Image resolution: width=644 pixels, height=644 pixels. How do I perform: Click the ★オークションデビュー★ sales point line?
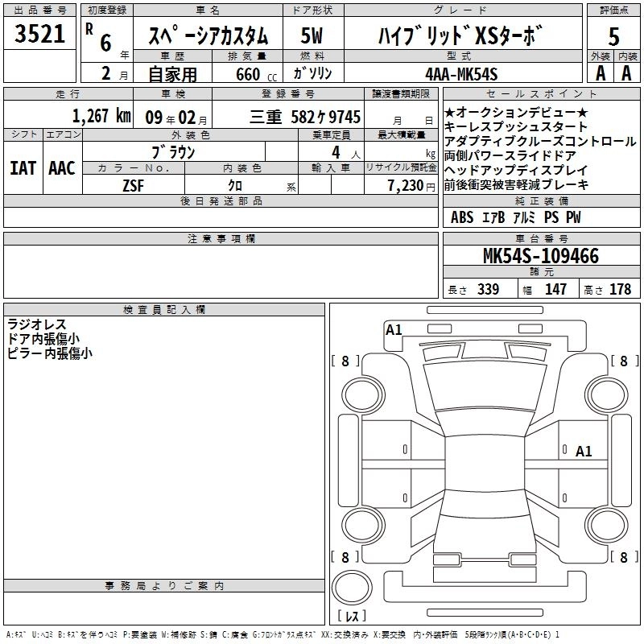tap(516, 114)
